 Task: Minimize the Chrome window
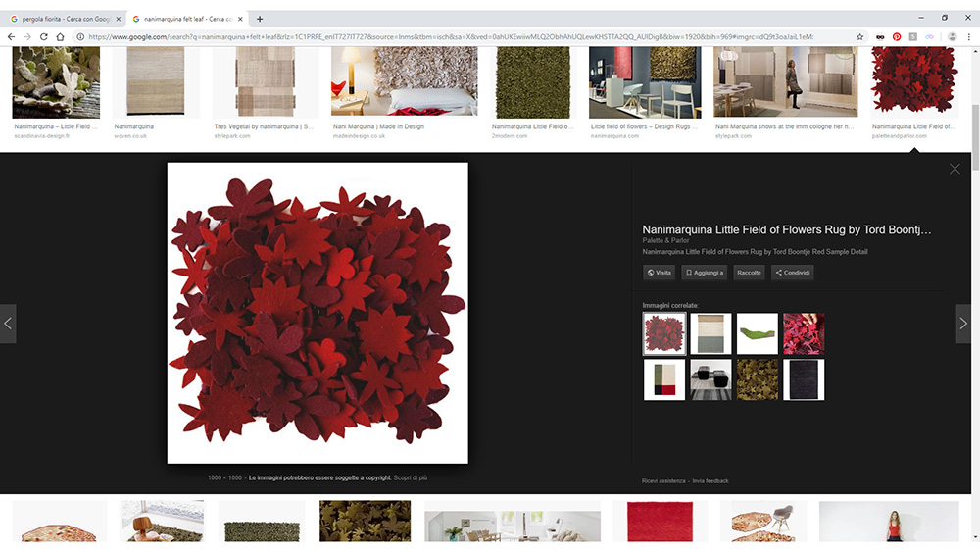pos(920,18)
